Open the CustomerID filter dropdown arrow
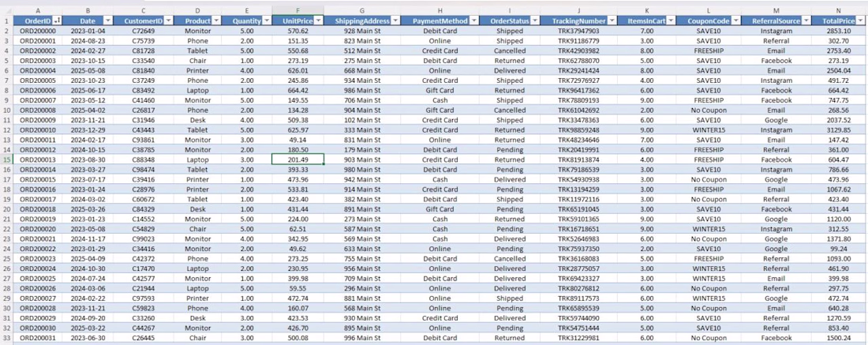 click(170, 21)
